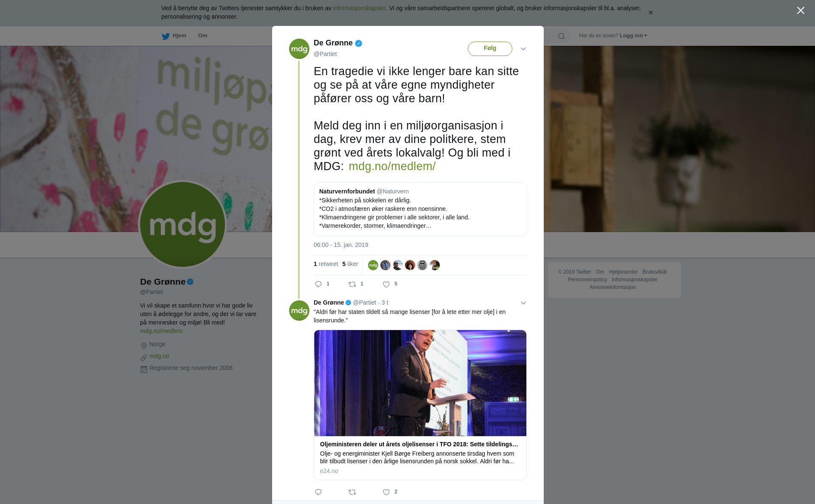
Task: Click the Twitter bird Hjem icon
Action: (166, 36)
